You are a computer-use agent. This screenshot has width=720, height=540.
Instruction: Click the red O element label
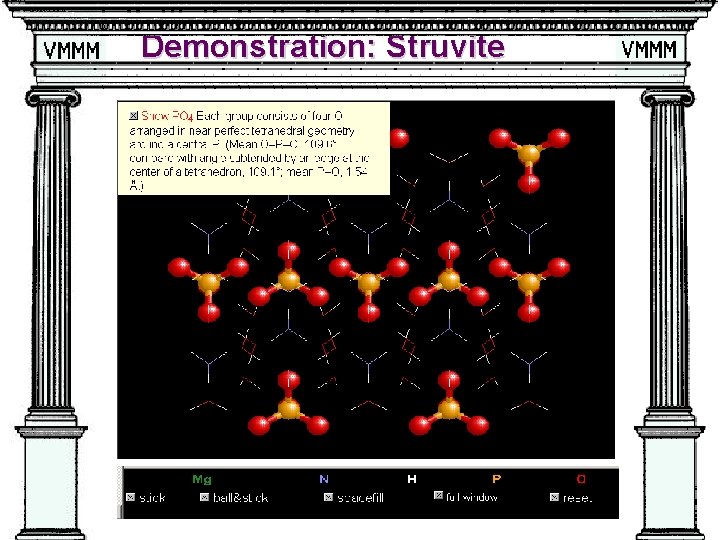[x=581, y=479]
